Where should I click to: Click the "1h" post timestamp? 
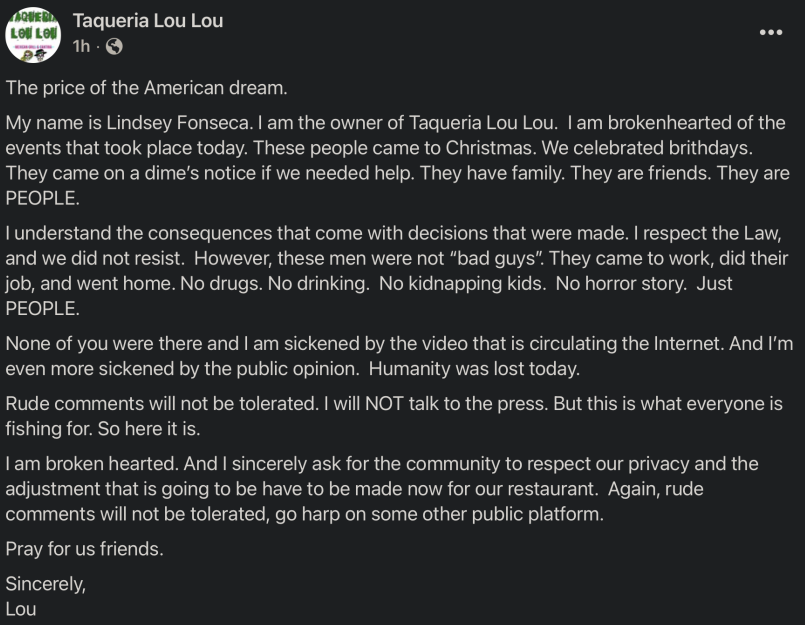(x=81, y=46)
